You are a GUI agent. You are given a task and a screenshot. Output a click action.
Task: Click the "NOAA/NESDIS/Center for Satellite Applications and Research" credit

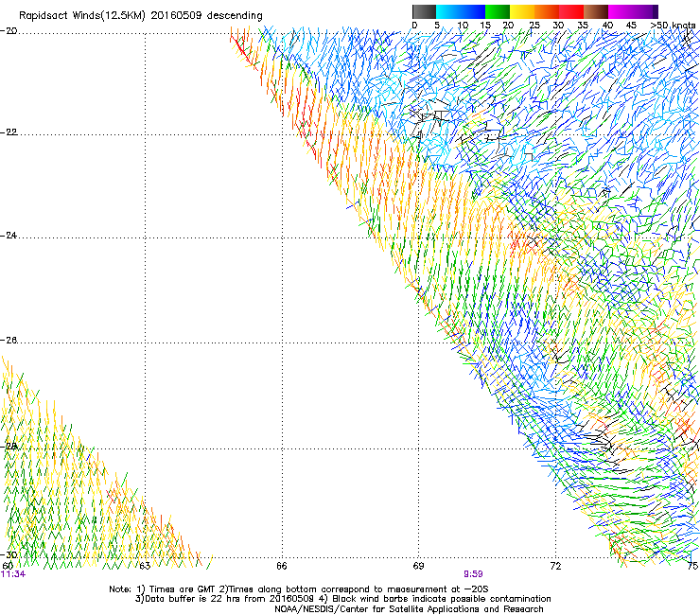(409, 609)
